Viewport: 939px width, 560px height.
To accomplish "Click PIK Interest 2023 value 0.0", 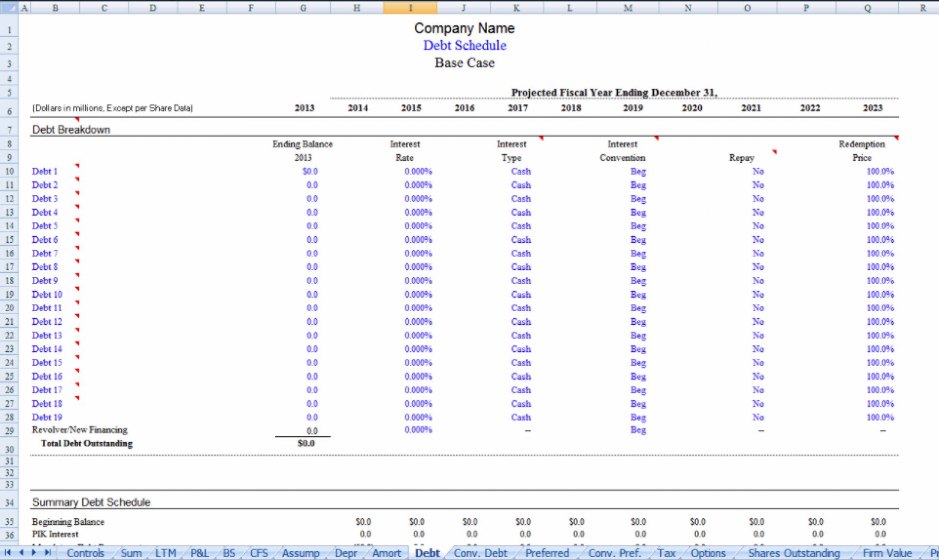I will [x=880, y=534].
